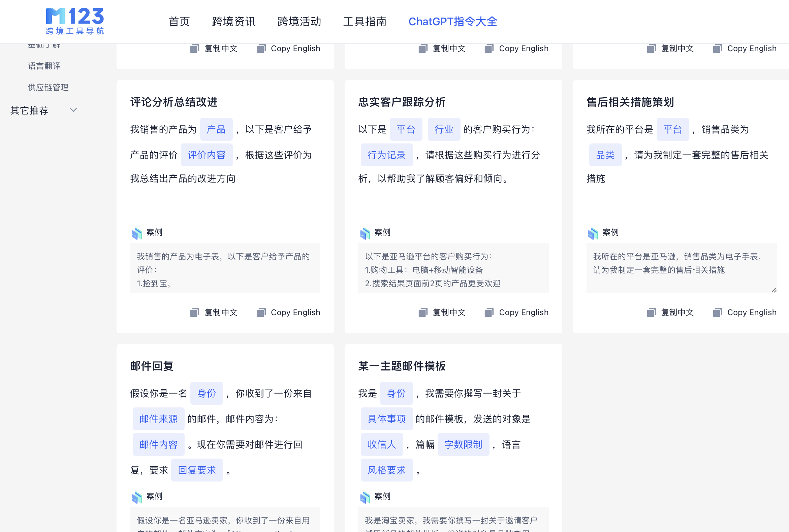Click the copy icon beside Copy English in 评论分析总结改进 card
The width and height of the screenshot is (789, 532).
tap(261, 312)
